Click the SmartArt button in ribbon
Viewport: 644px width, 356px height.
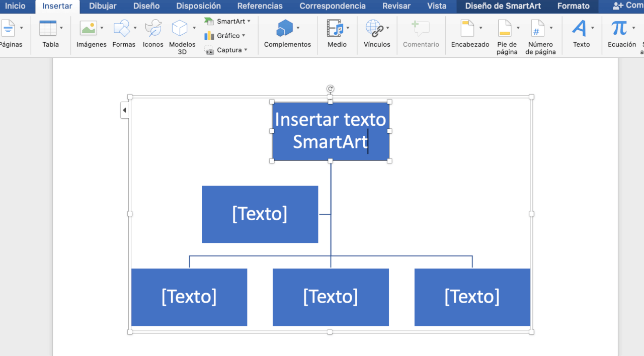(x=227, y=21)
